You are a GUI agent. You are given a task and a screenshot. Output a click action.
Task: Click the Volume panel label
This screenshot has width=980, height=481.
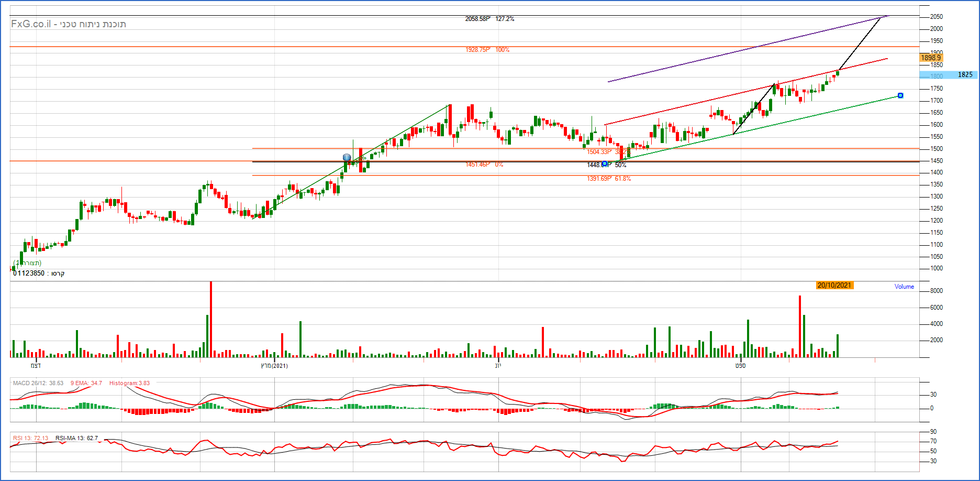[x=904, y=287]
